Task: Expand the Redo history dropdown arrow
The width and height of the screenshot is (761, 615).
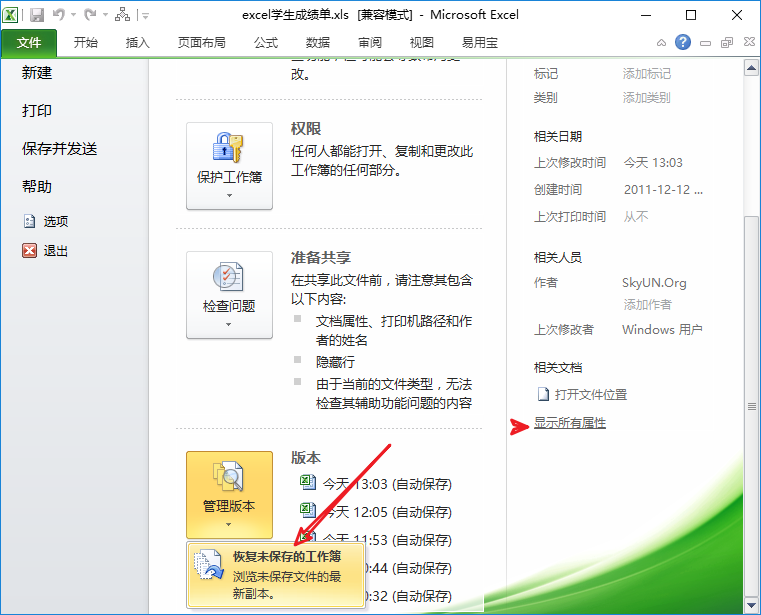Action: point(105,15)
